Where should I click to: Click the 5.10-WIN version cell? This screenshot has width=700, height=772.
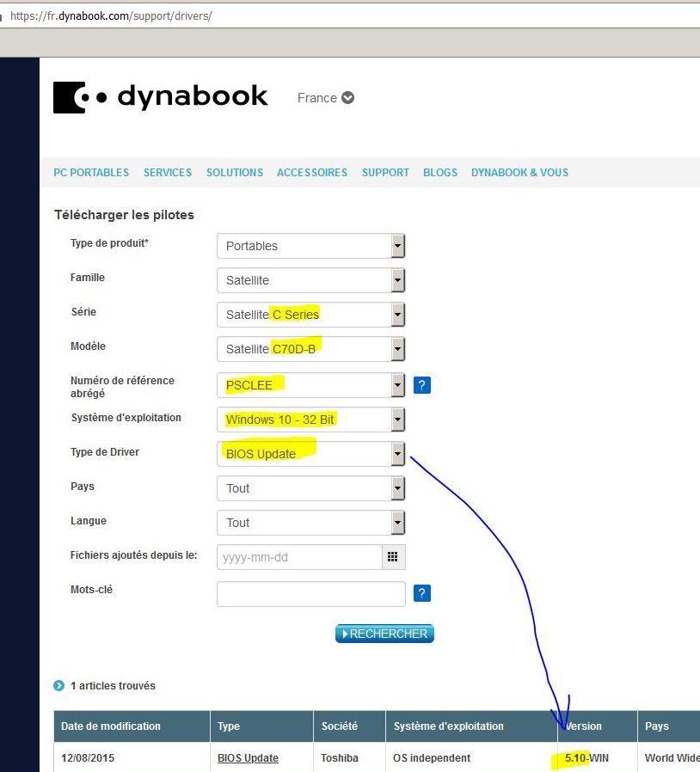tap(586, 757)
